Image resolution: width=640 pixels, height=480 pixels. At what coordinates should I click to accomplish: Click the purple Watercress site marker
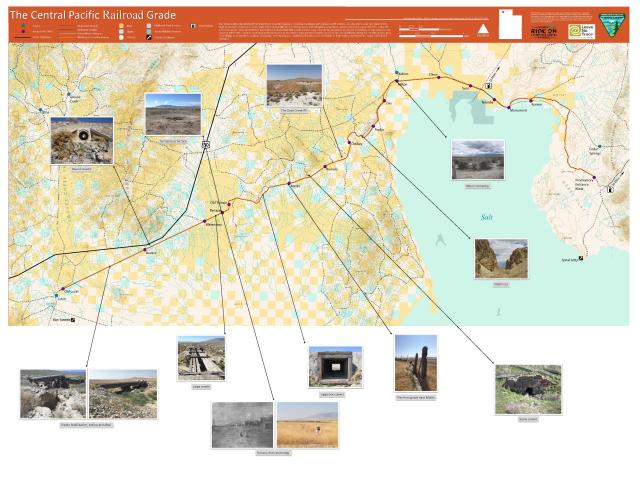pos(204,222)
